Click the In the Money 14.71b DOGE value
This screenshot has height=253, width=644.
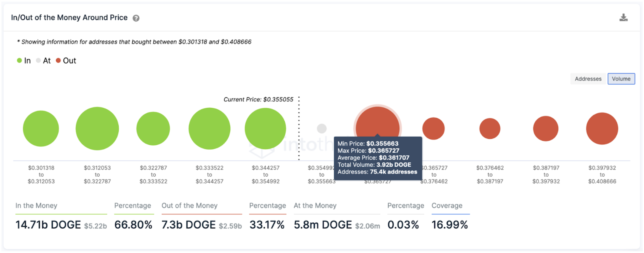coord(48,225)
